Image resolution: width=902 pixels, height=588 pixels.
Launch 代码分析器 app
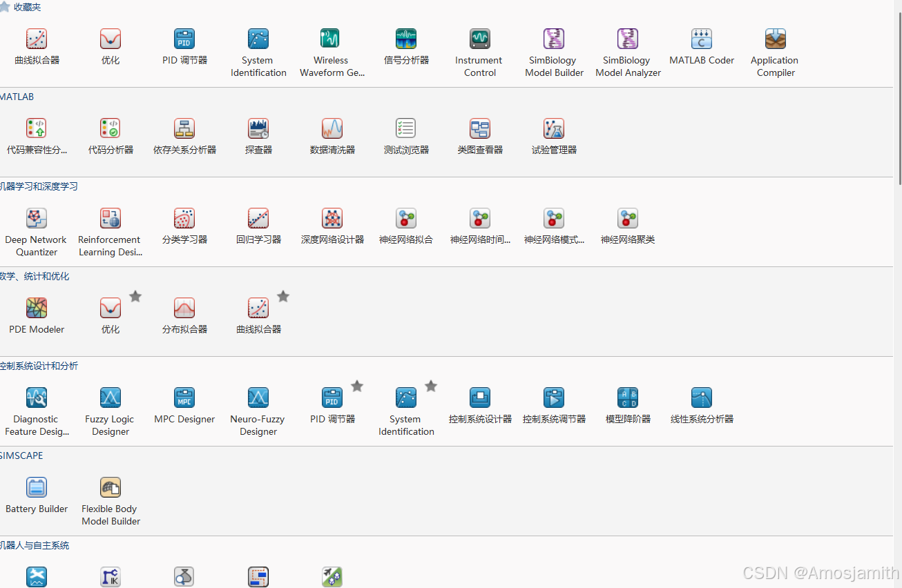pos(111,137)
